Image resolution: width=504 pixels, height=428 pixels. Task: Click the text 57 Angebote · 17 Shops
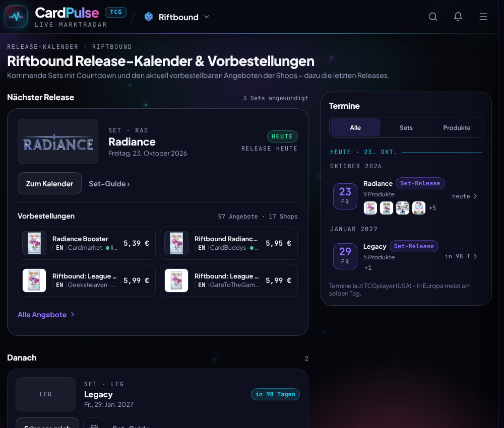[258, 217]
